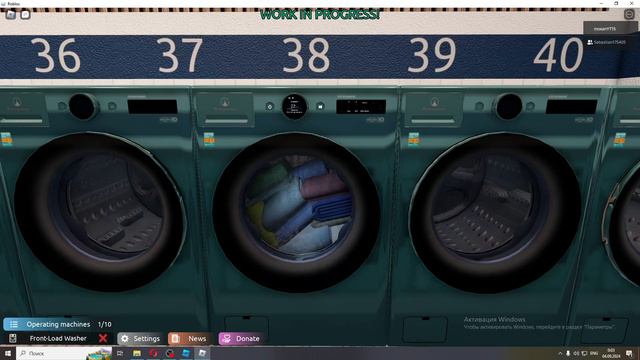Open the taskbar clock and date

coord(611,353)
